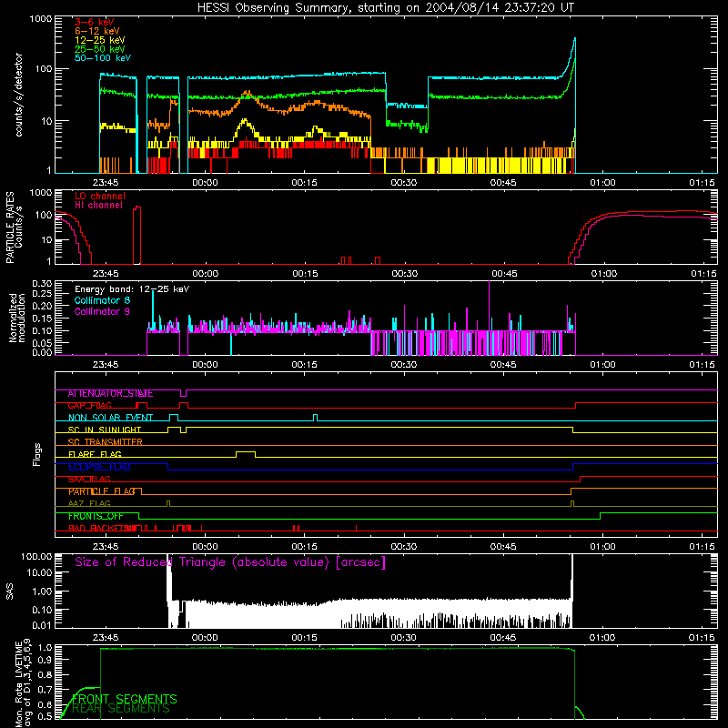Click the 0.30 tick on modulation axis

42,283
